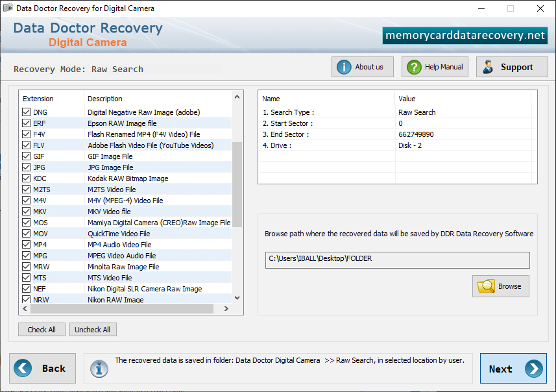Click the Uncheck All button

click(x=93, y=330)
